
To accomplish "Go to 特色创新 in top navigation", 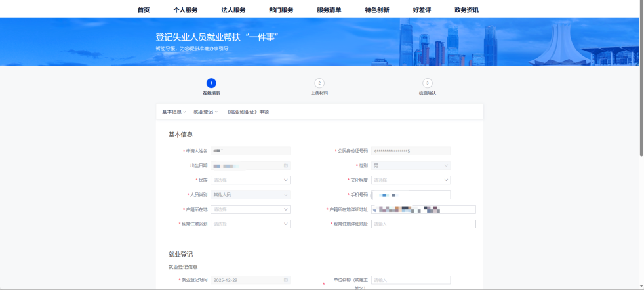I will tap(377, 10).
